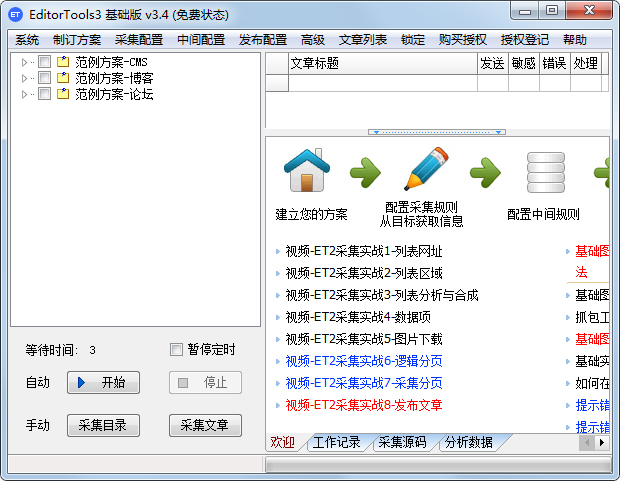
Task: Open link 视频-ET2采集实战4-数据项
Action: point(358,317)
